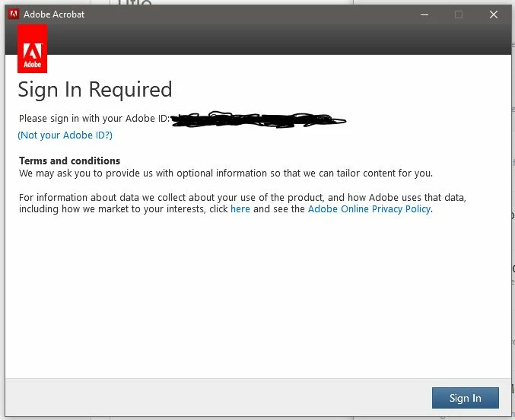Close the Adobe Acrobat sign-in window

point(494,14)
